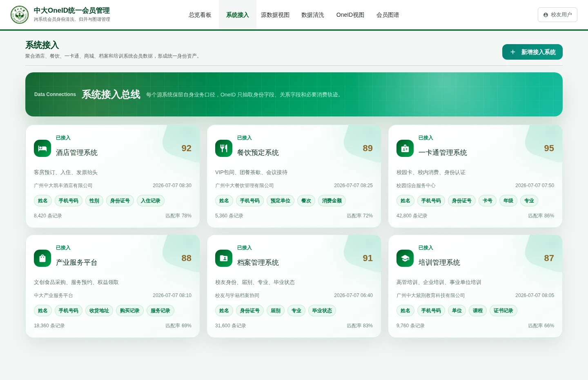
Task: Click the 证书记录 field tag
Action: tap(503, 311)
